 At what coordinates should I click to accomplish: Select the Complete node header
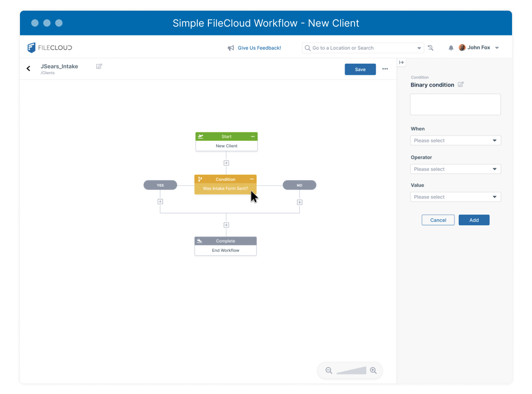[226, 241]
